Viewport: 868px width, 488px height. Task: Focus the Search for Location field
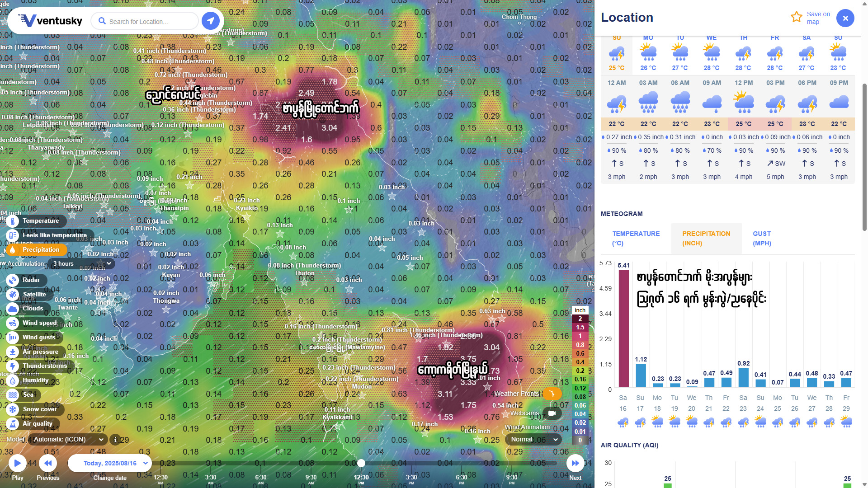coord(145,21)
